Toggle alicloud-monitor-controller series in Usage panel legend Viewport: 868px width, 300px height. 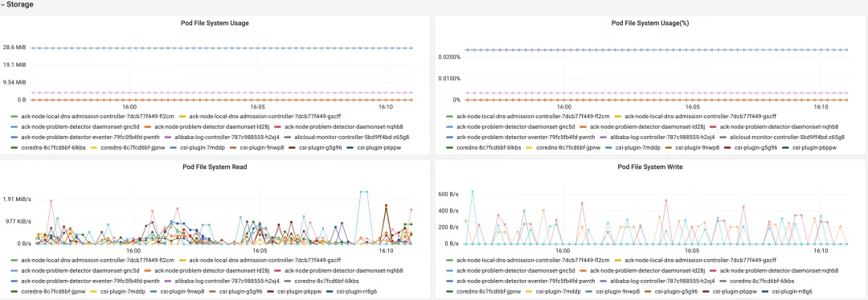[x=351, y=137]
